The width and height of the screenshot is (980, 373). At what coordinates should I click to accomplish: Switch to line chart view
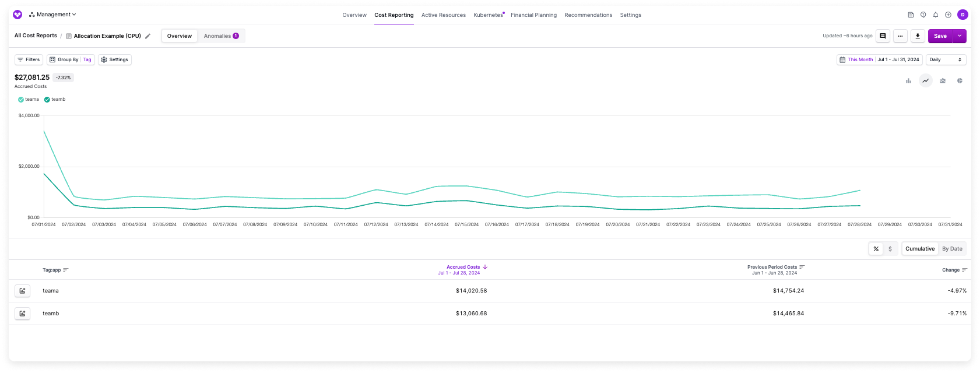(926, 80)
